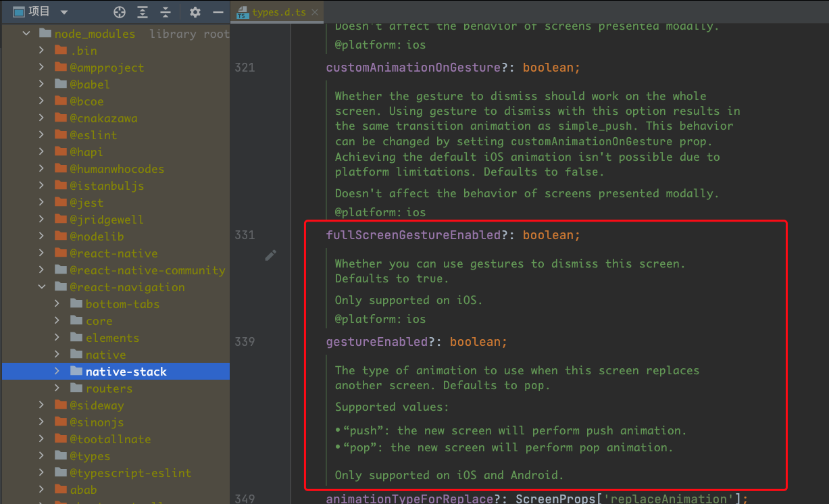Select the native folder row
829x504 pixels.
(115, 355)
